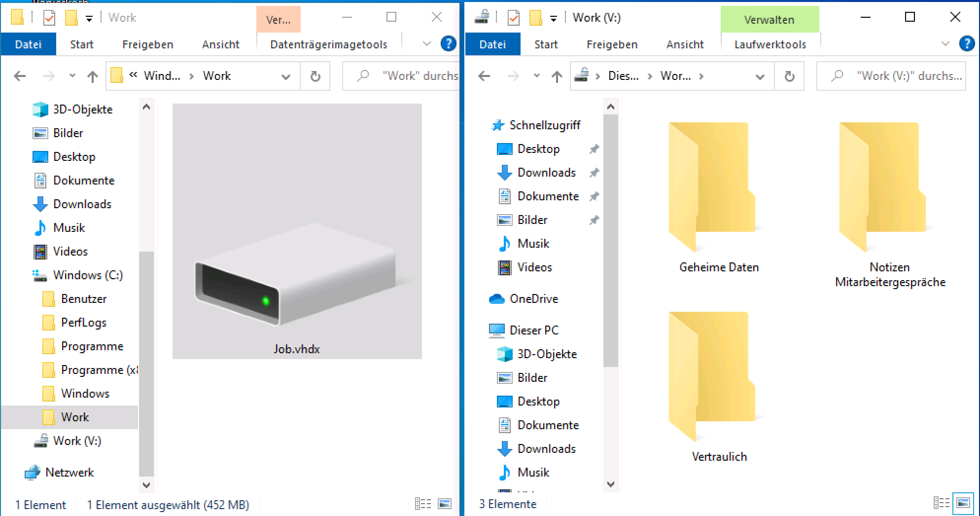Open the Programme folder in tree
This screenshot has width=980, height=516.
pyautogui.click(x=92, y=346)
